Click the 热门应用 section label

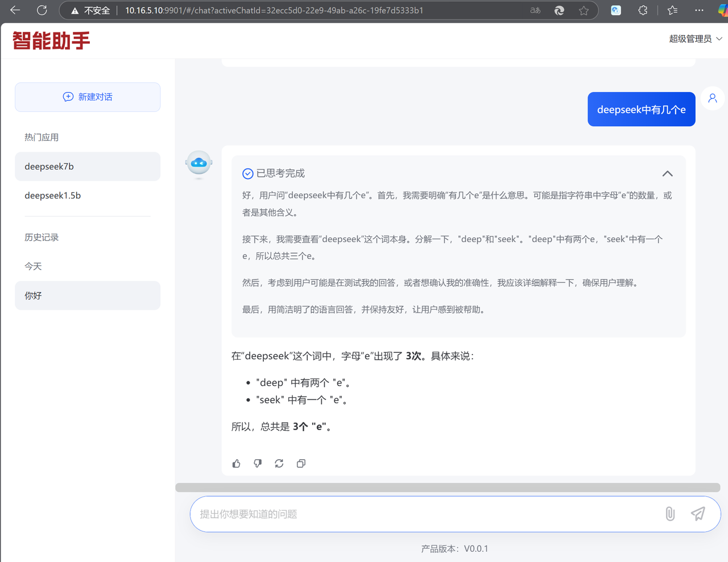pos(42,138)
